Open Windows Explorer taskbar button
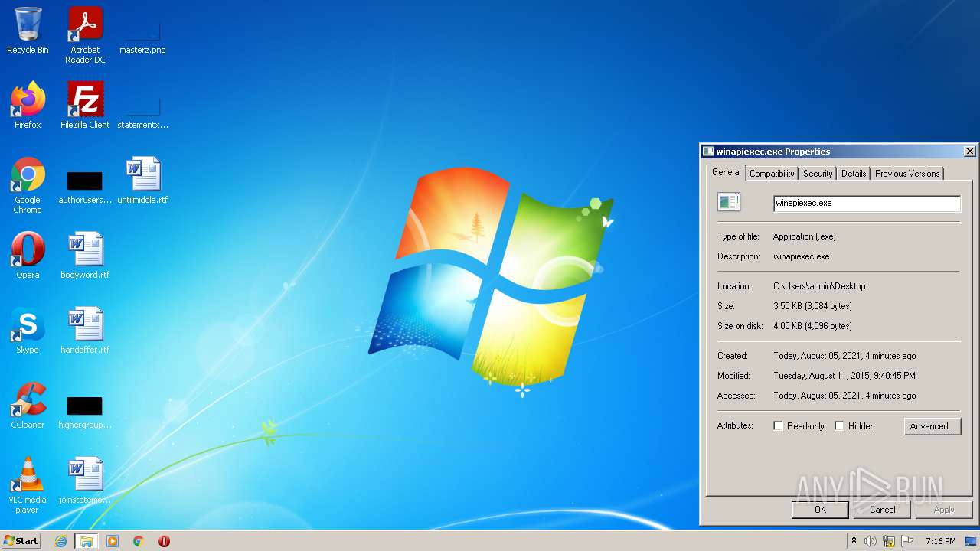The width and height of the screenshot is (980, 551). click(86, 541)
